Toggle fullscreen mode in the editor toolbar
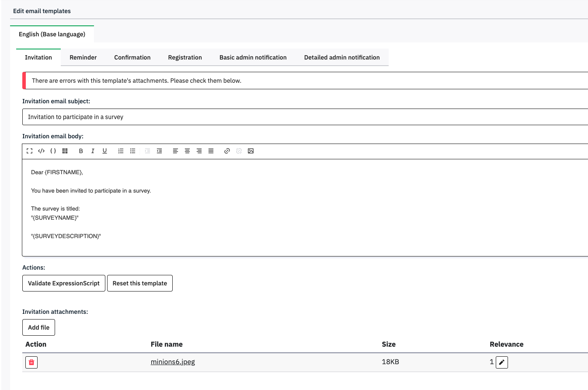Screen dimensions: 588x390 [x=29, y=151]
